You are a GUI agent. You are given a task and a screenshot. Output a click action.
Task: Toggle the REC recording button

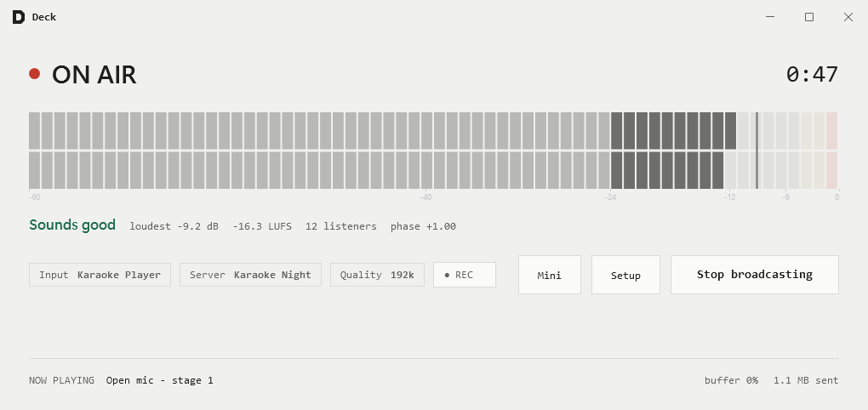[x=465, y=275]
